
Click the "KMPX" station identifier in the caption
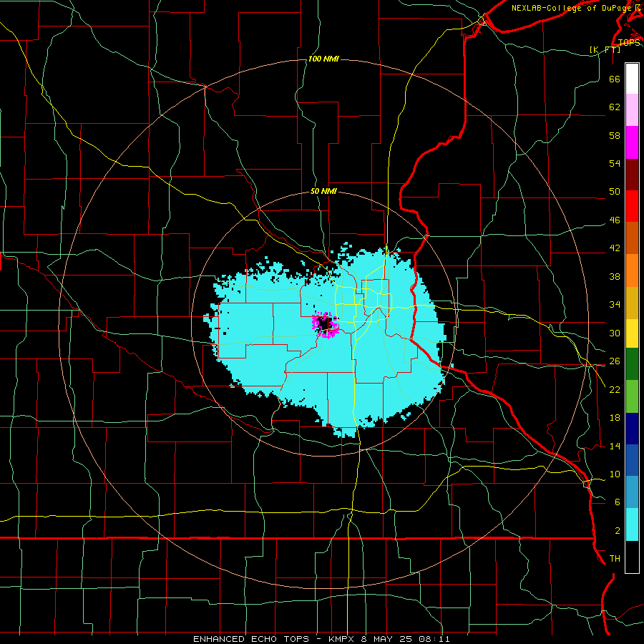coord(343,639)
